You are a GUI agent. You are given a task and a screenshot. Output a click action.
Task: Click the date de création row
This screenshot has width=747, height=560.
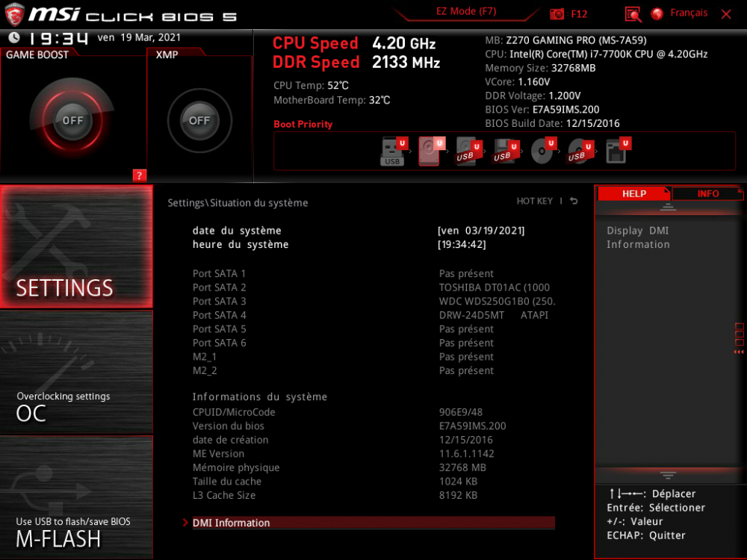373,440
